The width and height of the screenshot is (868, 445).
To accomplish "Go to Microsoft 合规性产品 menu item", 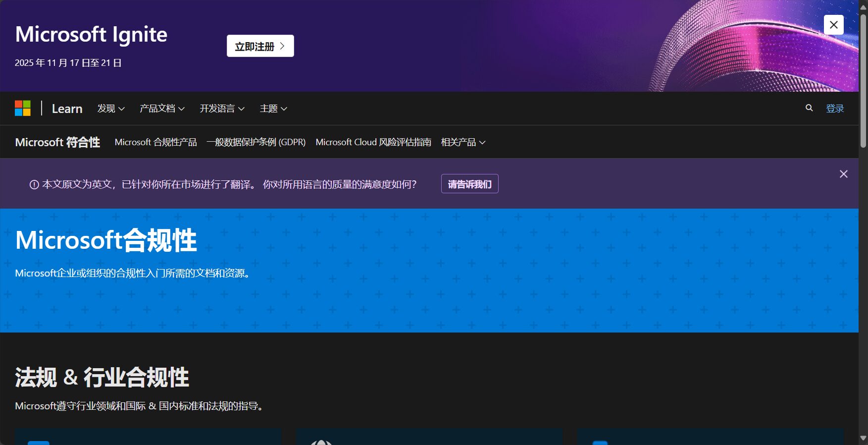I will [156, 142].
